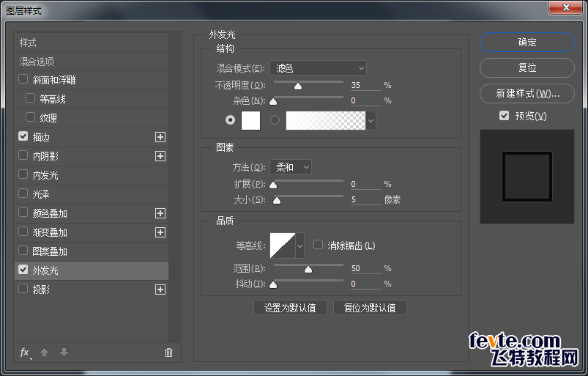Click the 新建样式 button
This screenshot has height=376, width=588.
pos(527,93)
